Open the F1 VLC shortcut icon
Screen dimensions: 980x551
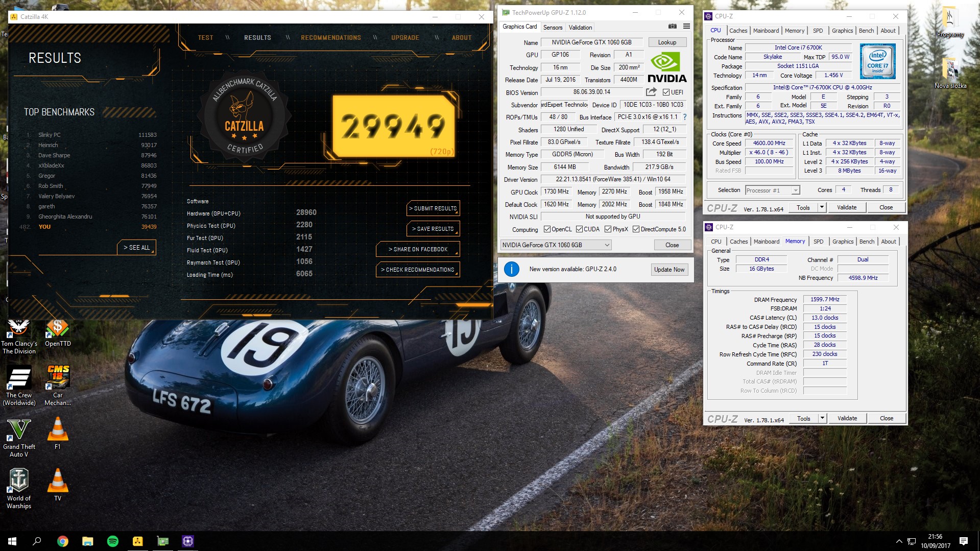pos(58,434)
